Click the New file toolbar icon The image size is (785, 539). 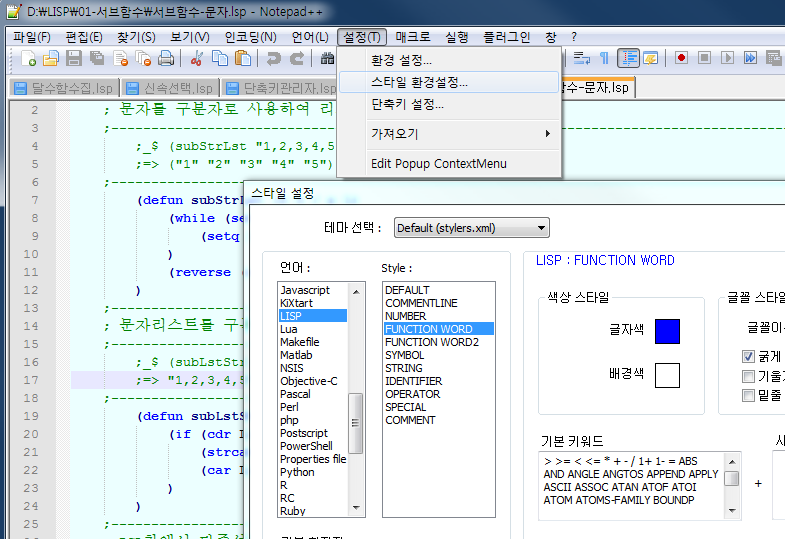[x=30, y=59]
